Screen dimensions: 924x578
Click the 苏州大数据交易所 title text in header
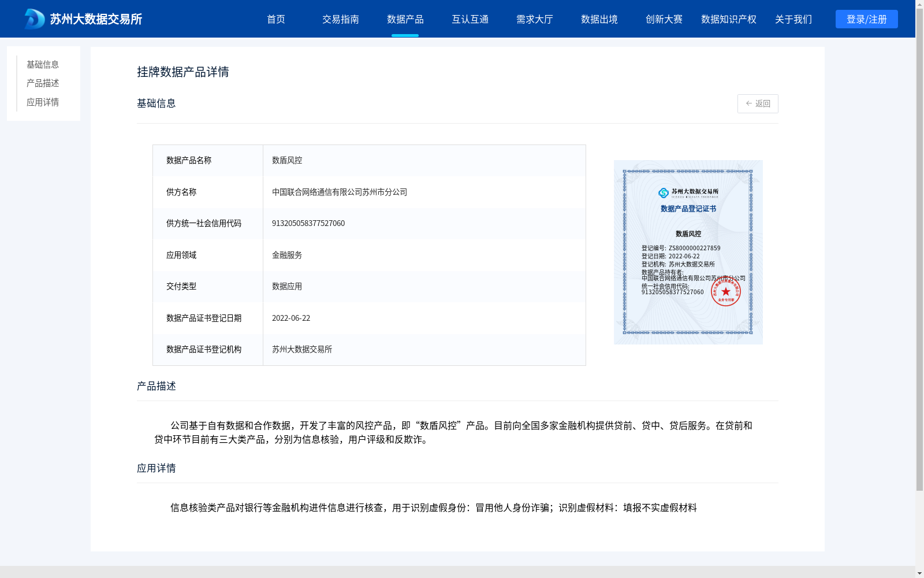[x=96, y=19]
